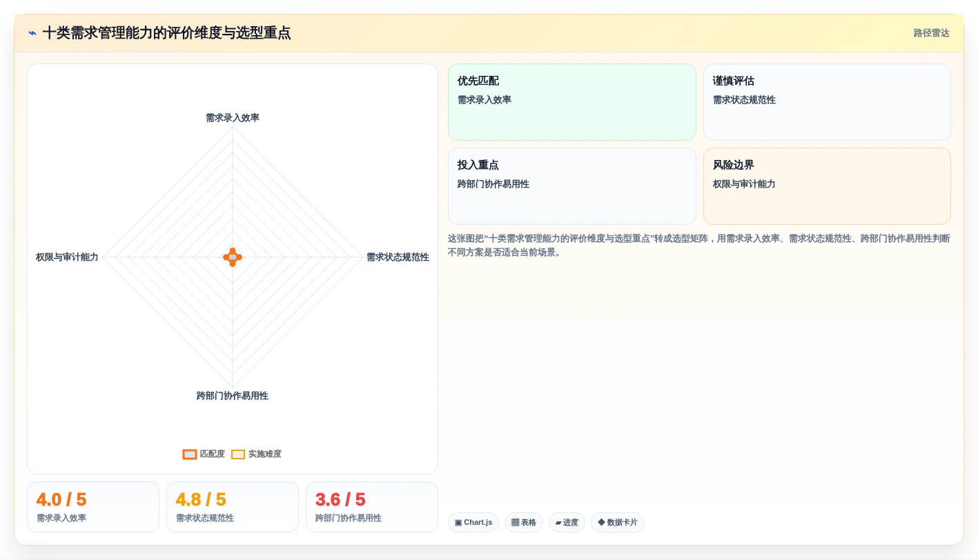Select the 表格 tag
This screenshot has height=560, width=978.
coord(524,523)
